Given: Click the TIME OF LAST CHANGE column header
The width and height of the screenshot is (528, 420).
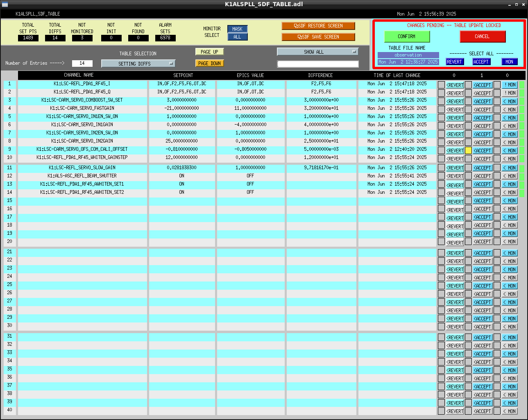Looking at the screenshot, I should (x=397, y=75).
